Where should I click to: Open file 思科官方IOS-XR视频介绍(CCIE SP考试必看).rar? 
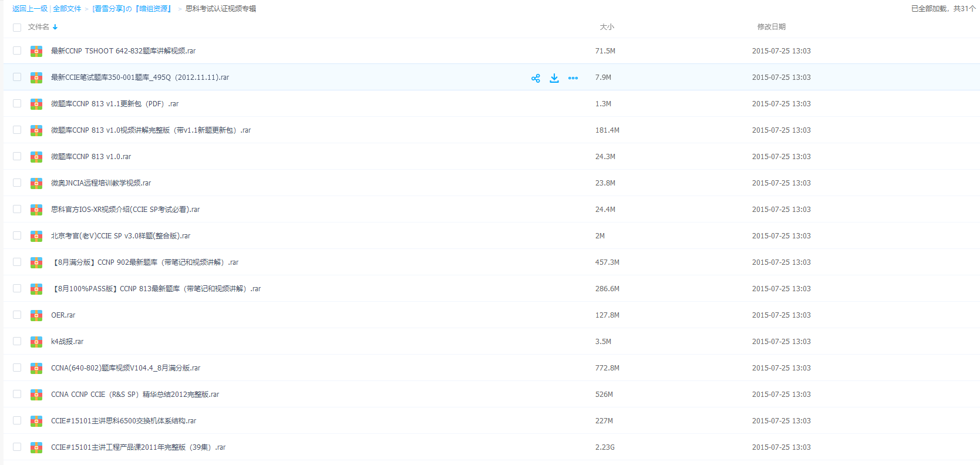pos(125,210)
